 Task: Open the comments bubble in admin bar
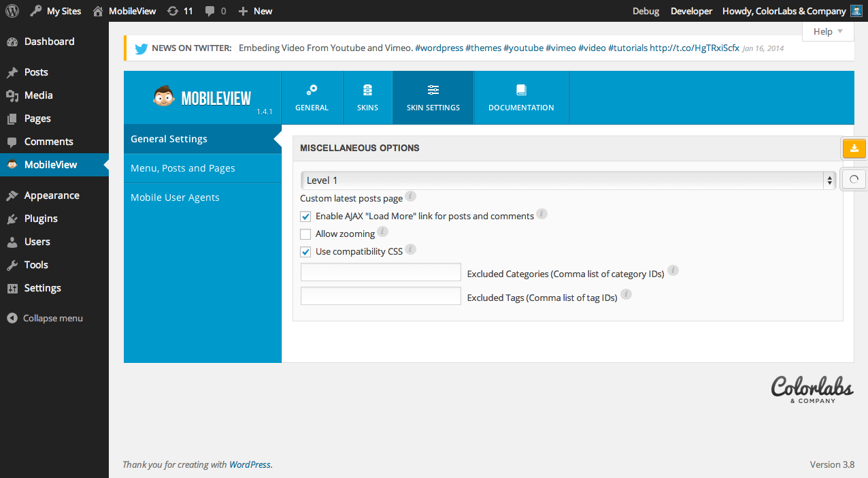216,11
